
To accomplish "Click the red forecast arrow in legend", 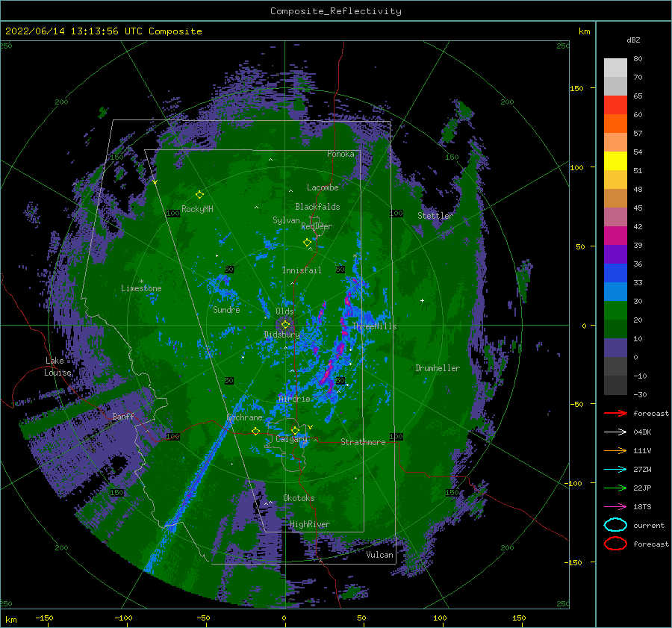I will coord(615,413).
